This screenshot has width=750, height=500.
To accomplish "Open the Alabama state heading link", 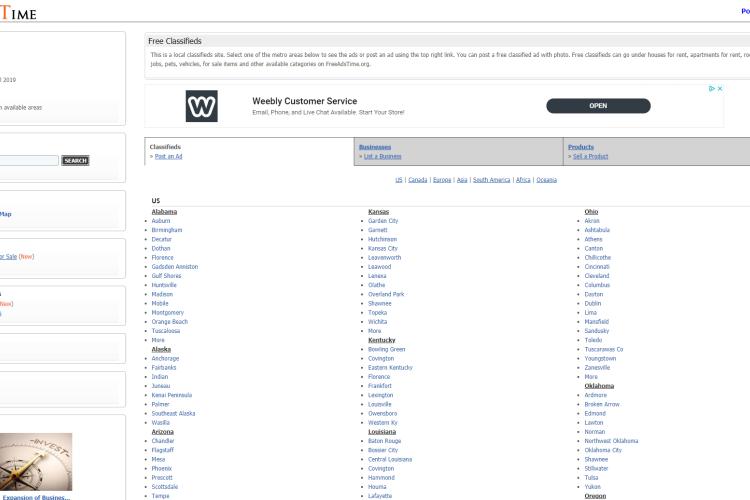I will pos(164,211).
